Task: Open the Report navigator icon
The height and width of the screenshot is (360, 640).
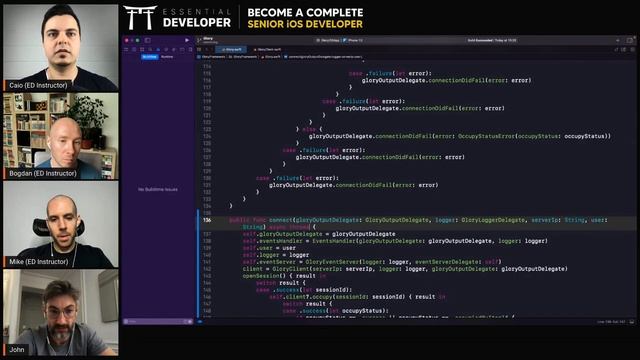Action: coord(190,49)
